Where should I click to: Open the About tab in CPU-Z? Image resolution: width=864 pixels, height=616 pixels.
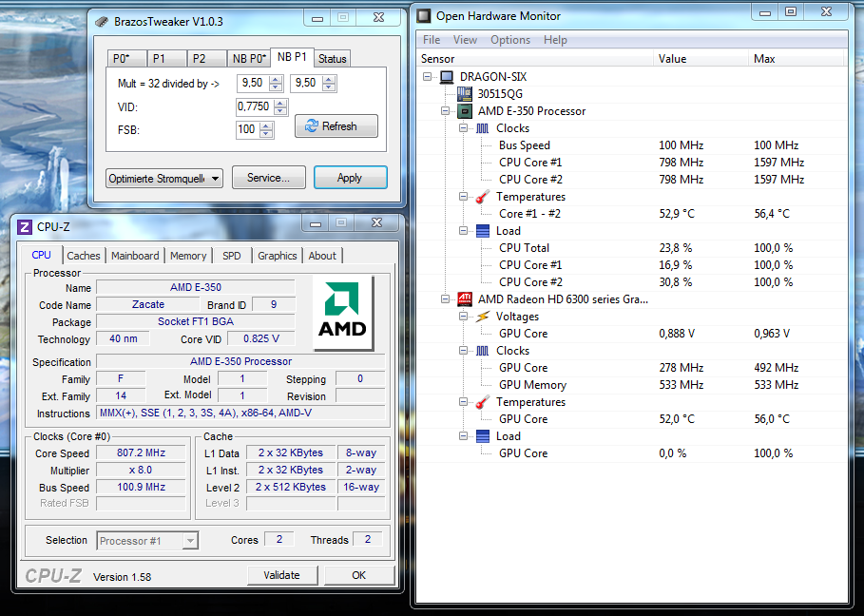(322, 256)
